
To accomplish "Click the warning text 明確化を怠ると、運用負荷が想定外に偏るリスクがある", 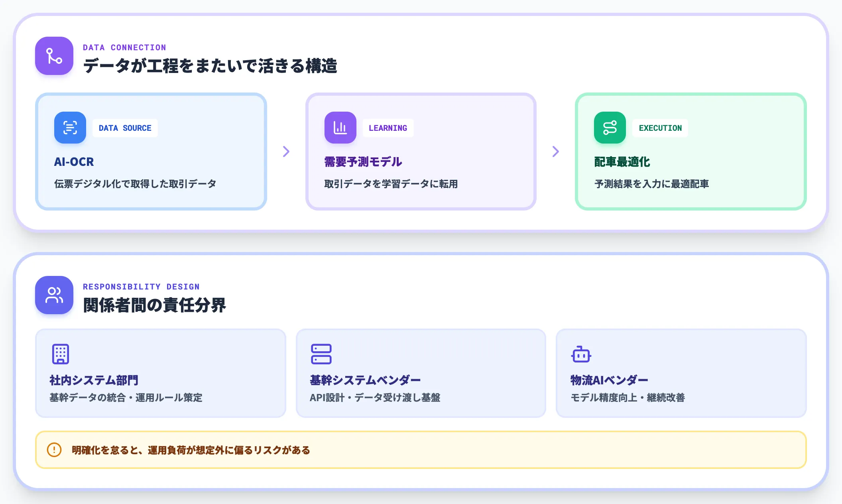I will coord(191,450).
